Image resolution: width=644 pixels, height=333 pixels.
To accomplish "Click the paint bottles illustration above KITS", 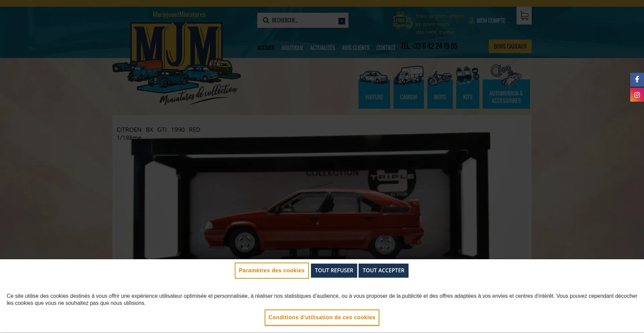I will pyautogui.click(x=468, y=75).
